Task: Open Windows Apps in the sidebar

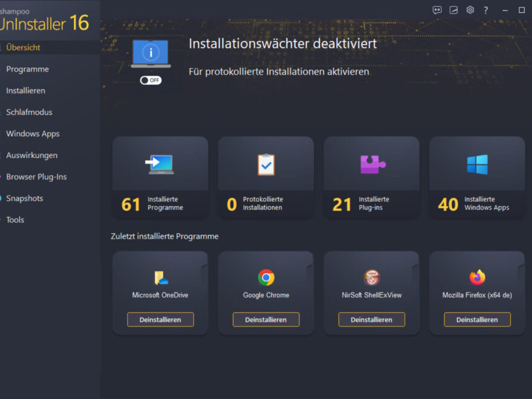Action: coord(33,134)
